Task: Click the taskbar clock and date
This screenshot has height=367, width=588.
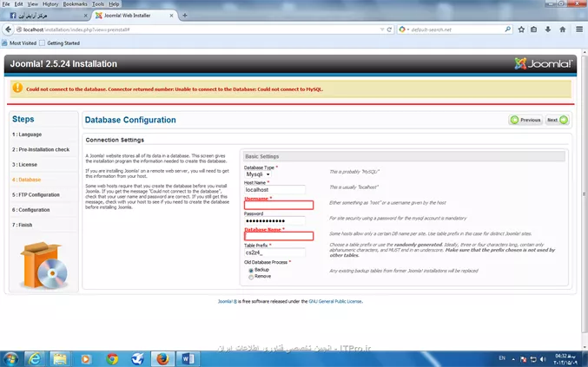Action: pos(566,359)
